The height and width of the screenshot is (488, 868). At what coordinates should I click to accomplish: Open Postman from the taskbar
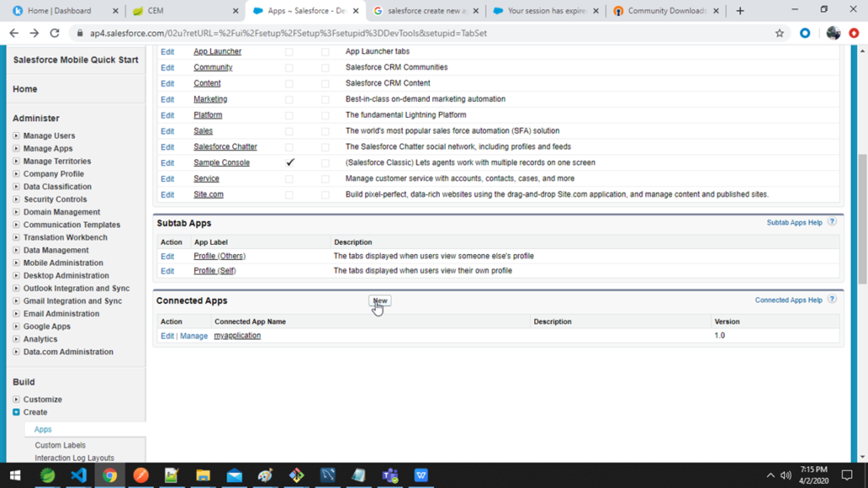pyautogui.click(x=141, y=475)
